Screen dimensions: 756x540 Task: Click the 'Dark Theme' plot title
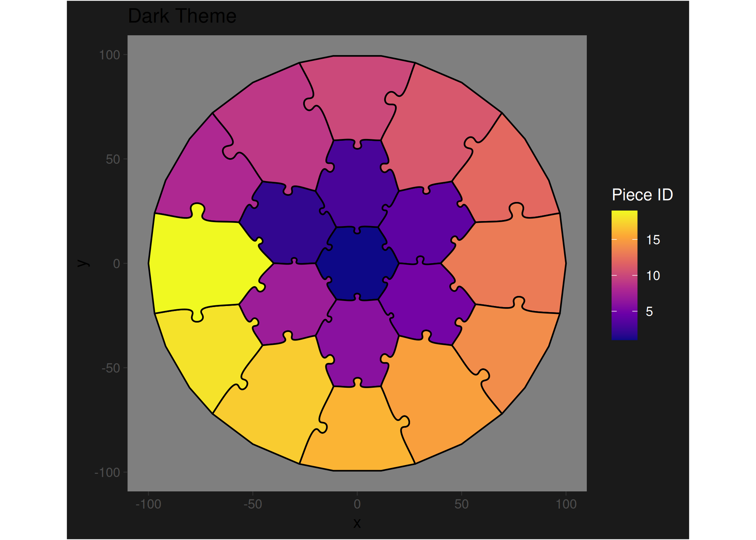click(x=182, y=16)
